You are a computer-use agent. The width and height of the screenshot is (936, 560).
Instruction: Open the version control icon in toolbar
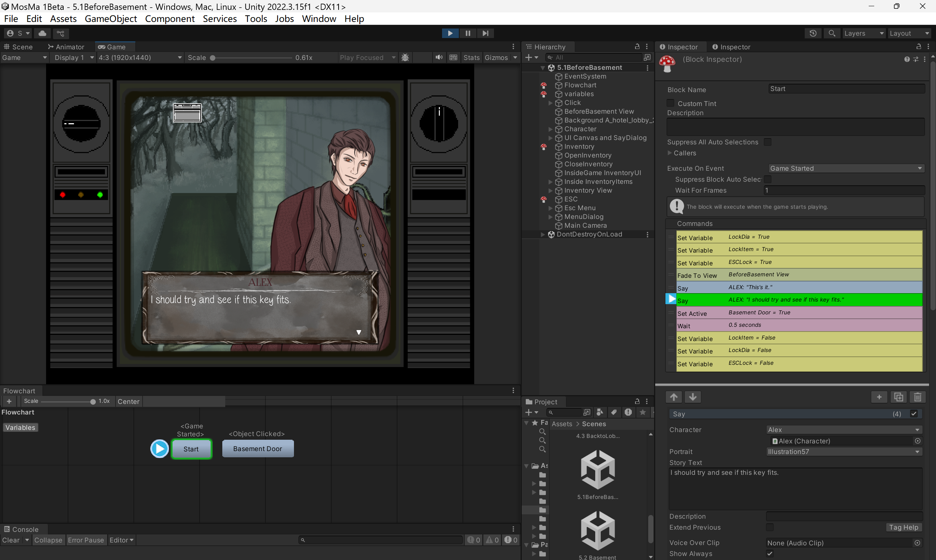[x=60, y=33]
